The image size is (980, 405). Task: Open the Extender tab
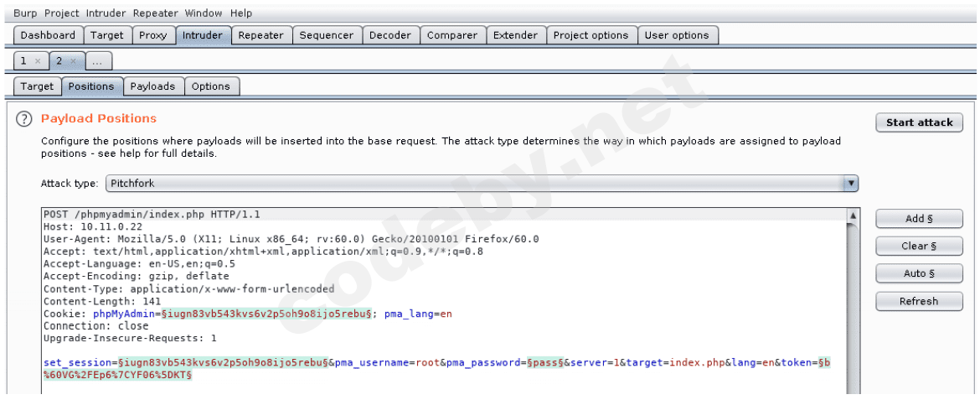(516, 35)
